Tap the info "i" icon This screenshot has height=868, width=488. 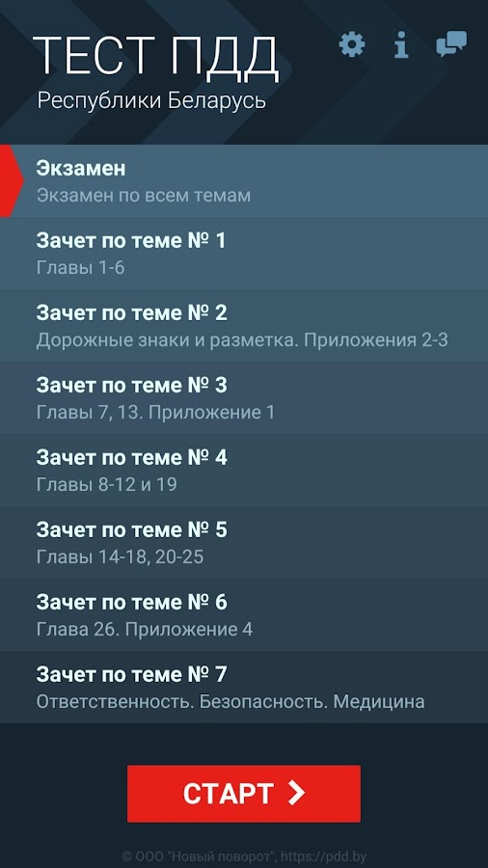click(401, 44)
